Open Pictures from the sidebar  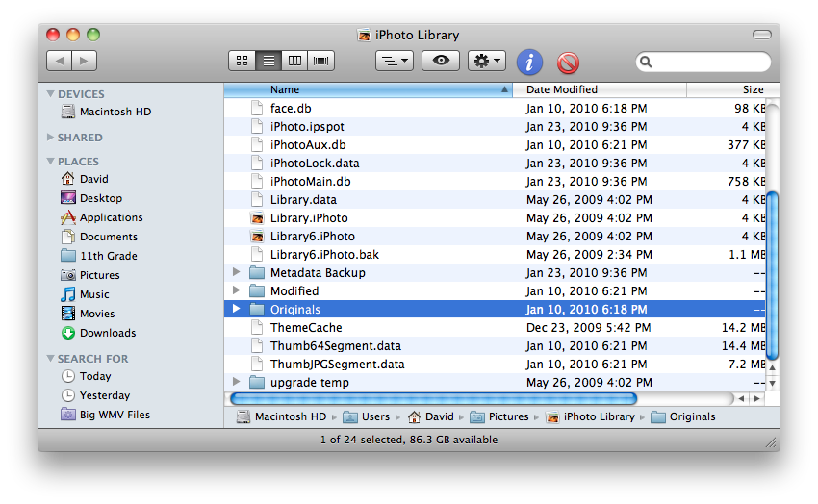click(x=90, y=275)
